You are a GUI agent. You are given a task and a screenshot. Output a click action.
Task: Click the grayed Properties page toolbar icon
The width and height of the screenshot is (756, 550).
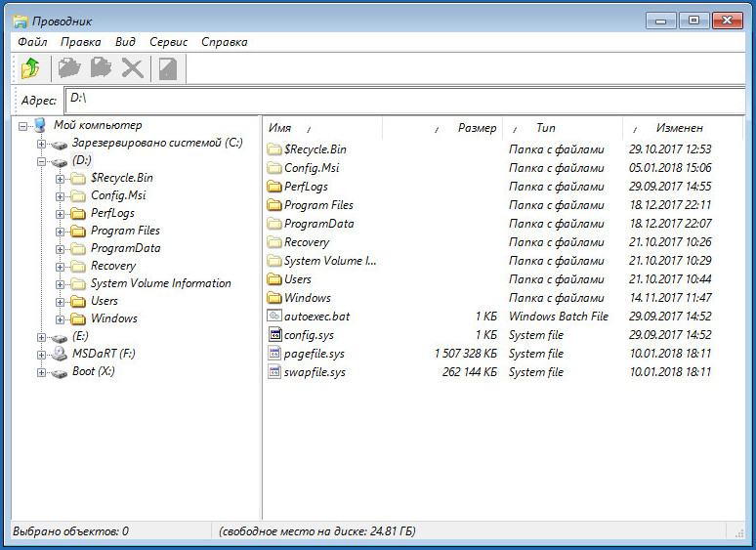pos(168,68)
